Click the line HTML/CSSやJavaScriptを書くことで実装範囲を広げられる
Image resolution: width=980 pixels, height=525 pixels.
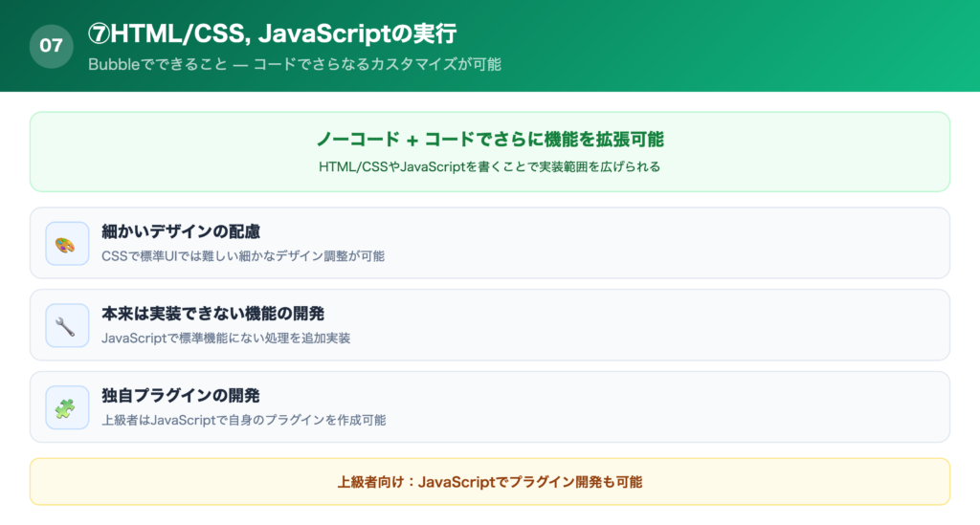(490, 166)
